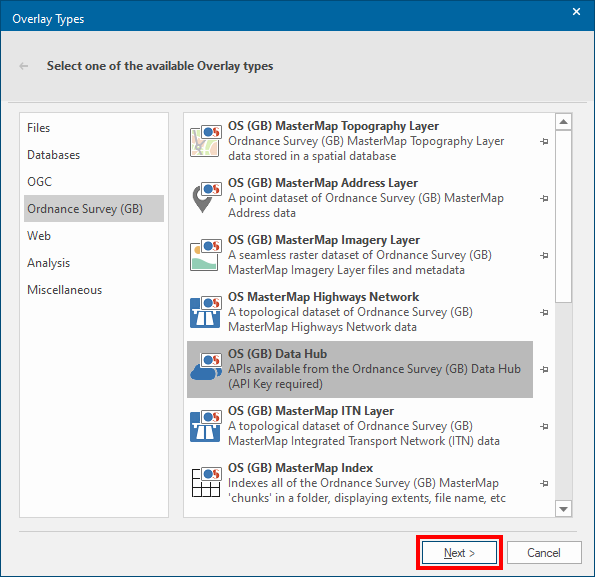The width and height of the screenshot is (595, 577).
Task: Click "'chunks' in a folder" description line
Action: click(x=367, y=498)
